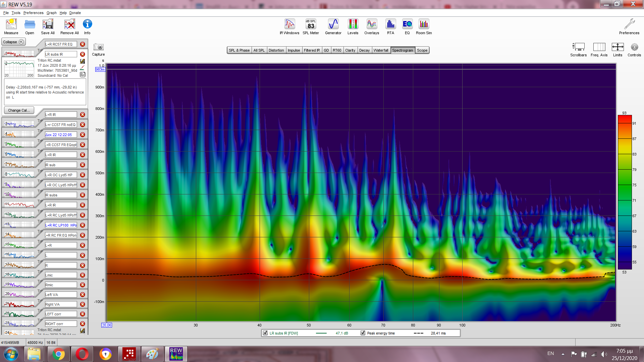Screen dimensions: 644x362
Task: Select the L+R RC LP100 HPo measurement name
Action: 61,225
